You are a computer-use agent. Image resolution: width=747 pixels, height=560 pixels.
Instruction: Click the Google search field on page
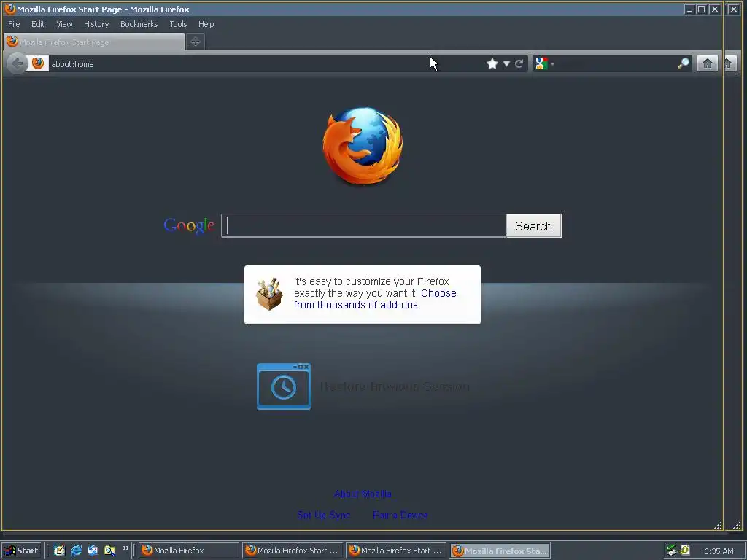coord(364,226)
